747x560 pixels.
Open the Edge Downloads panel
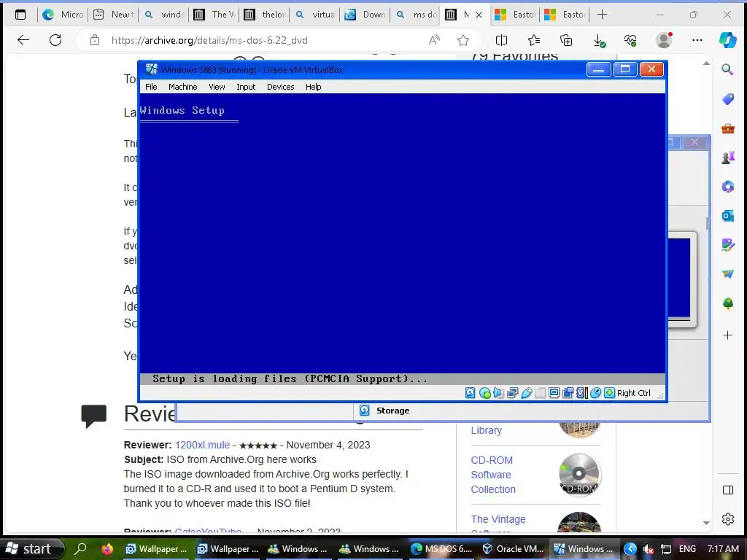pos(599,40)
